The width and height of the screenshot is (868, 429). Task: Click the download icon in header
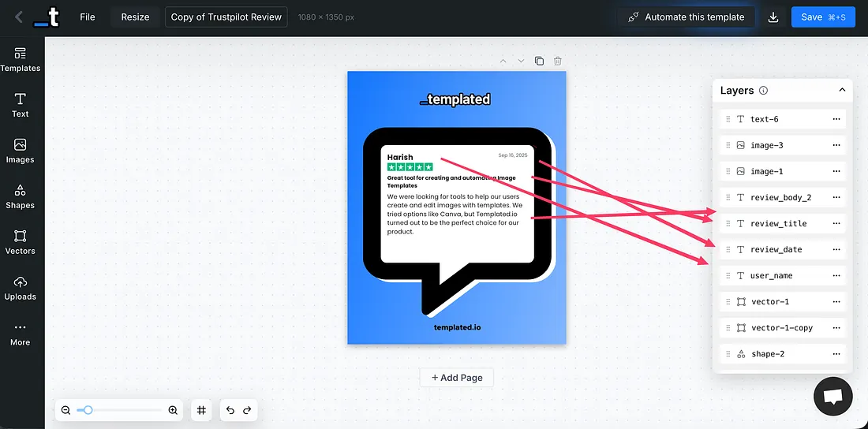click(x=773, y=17)
